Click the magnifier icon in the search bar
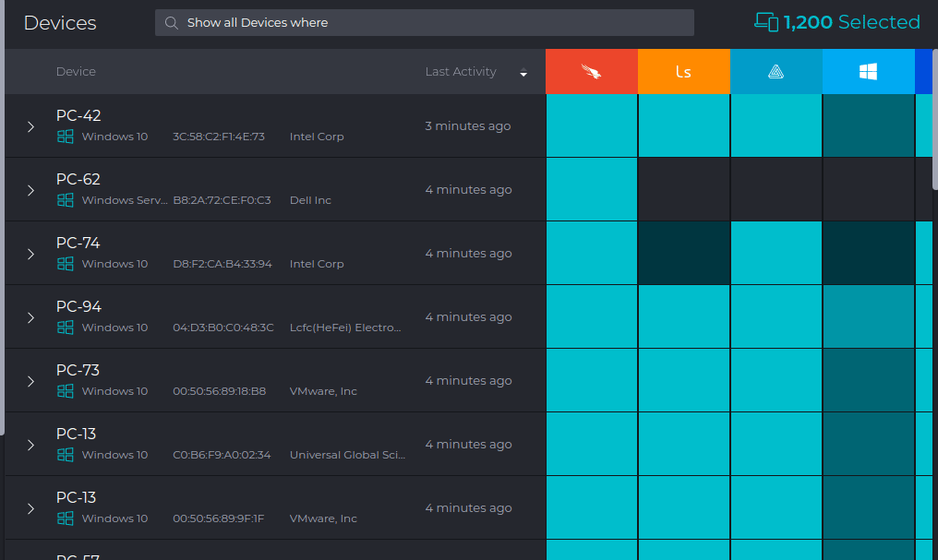938x560 pixels. (171, 22)
